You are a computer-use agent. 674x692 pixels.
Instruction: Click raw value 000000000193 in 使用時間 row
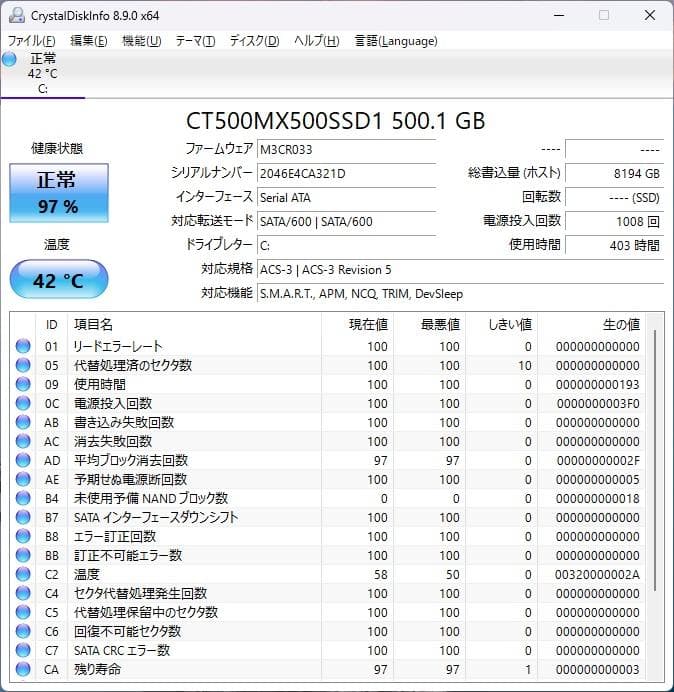[x=598, y=384]
